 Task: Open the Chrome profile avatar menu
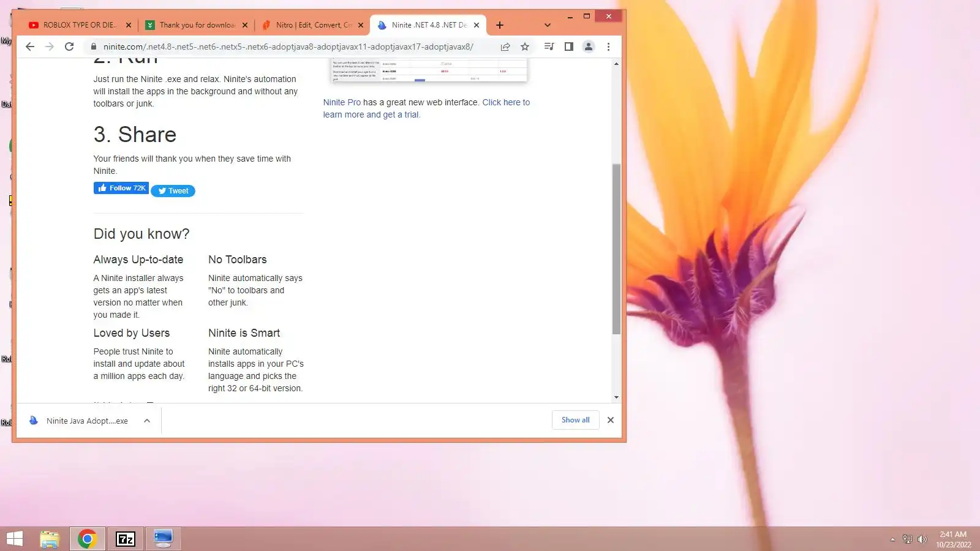589,47
